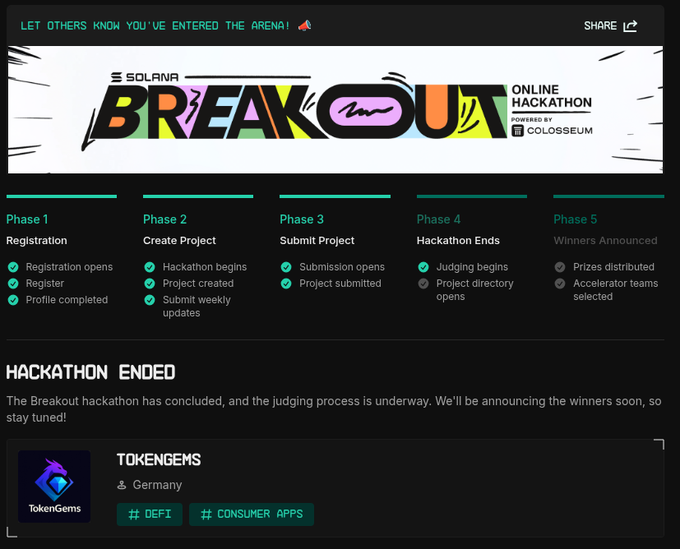680x549 pixels.
Task: Click the share arrow icon
Action: (630, 26)
